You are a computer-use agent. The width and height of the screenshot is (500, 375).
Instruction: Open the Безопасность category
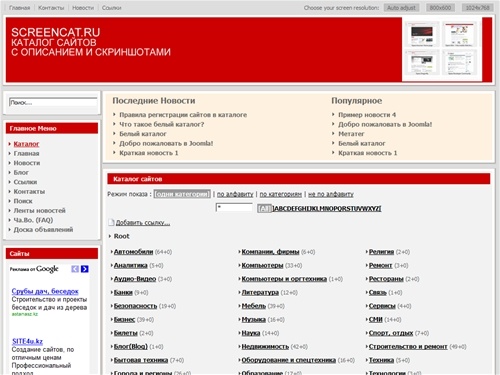click(x=135, y=306)
